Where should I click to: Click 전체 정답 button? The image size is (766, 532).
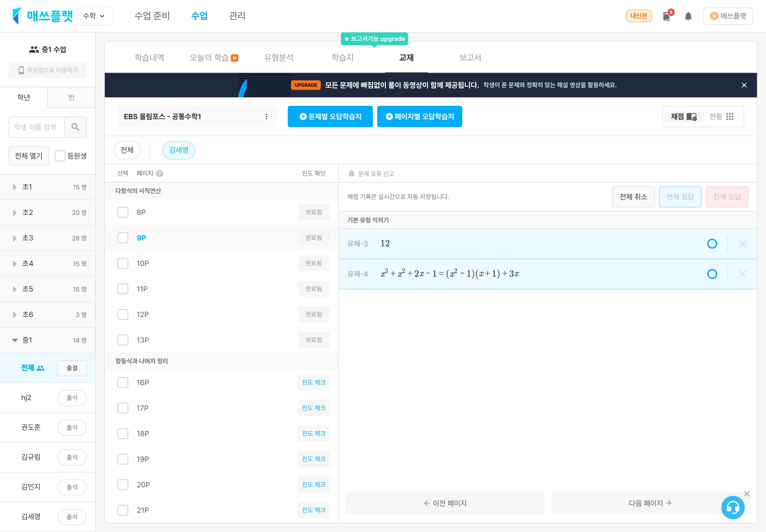tap(680, 197)
